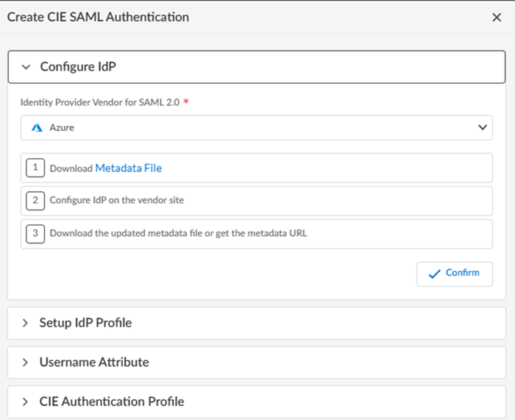Click the step 2 number badge
This screenshot has width=515, height=420.
[x=35, y=200]
